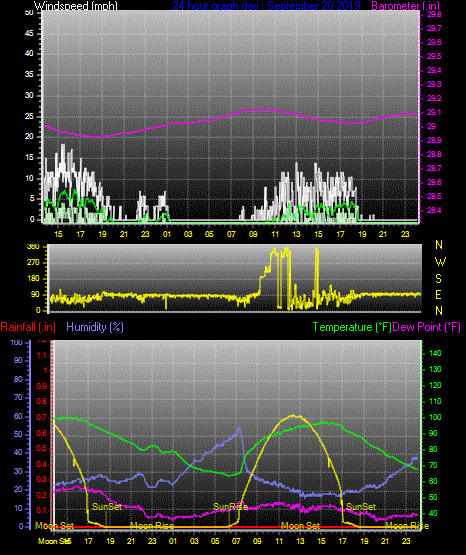Click the 70 value on green temperature axis
Image resolution: width=466 pixels, height=555 pixels.
(433, 465)
